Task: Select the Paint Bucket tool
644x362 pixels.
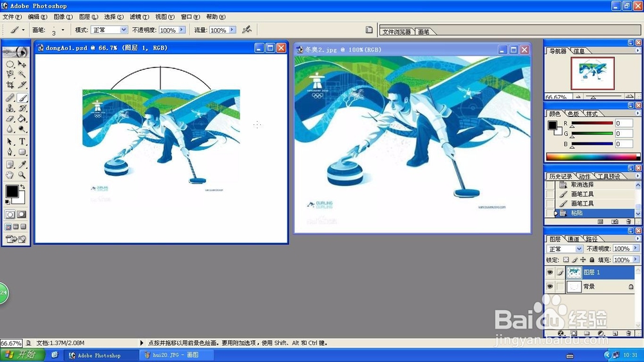Action: click(x=22, y=119)
